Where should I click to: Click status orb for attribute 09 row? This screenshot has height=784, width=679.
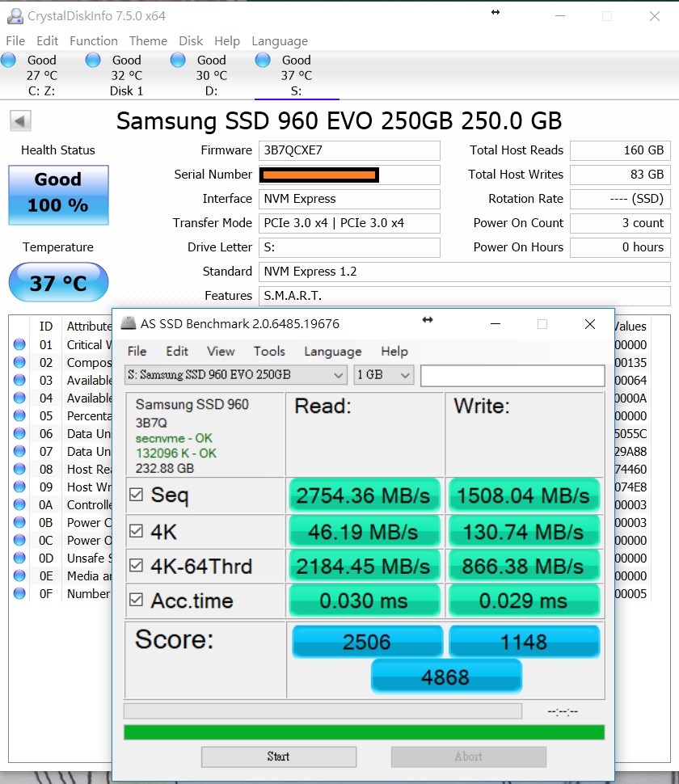(x=19, y=487)
